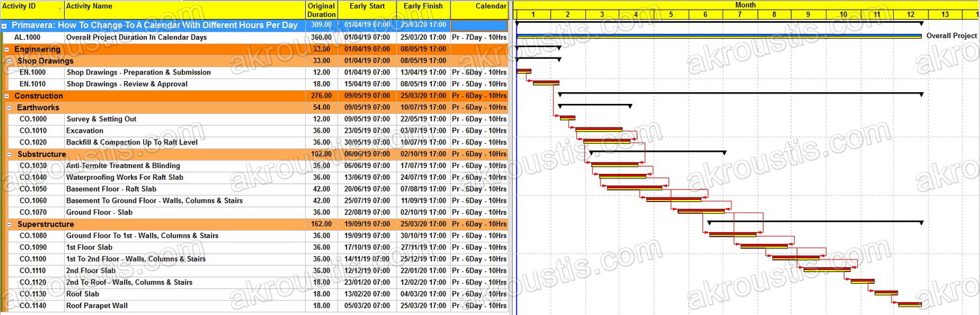
Task: Select activity ID CO.1030
Action: (x=33, y=166)
